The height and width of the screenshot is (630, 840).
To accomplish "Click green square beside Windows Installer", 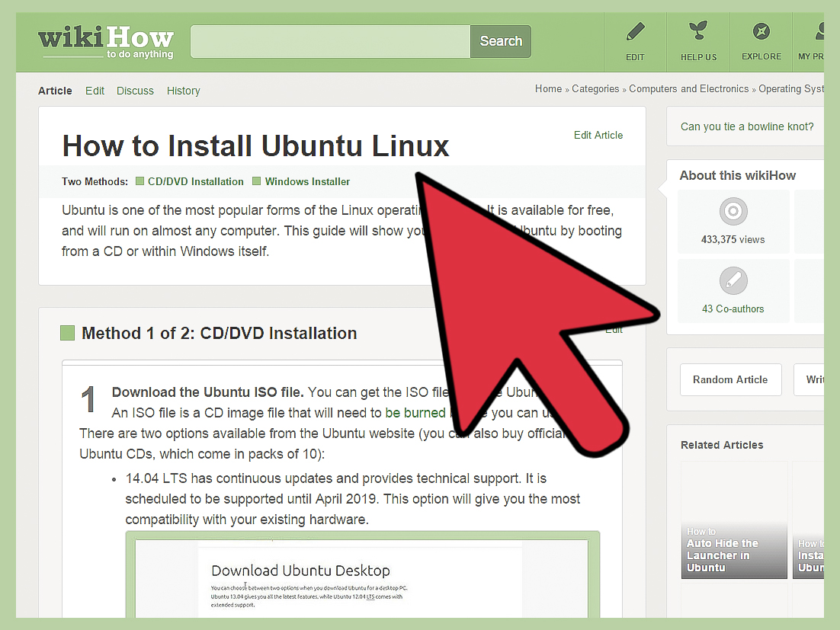I will pos(257,181).
